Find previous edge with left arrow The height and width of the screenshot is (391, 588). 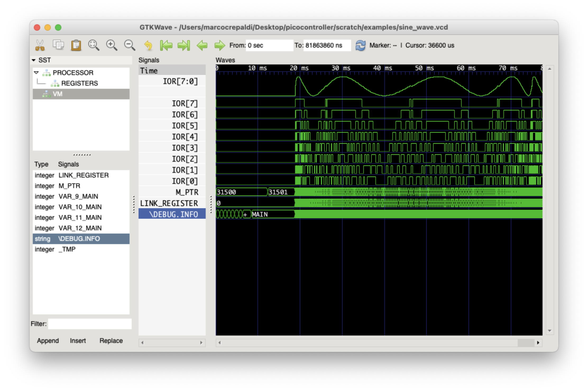tap(202, 45)
